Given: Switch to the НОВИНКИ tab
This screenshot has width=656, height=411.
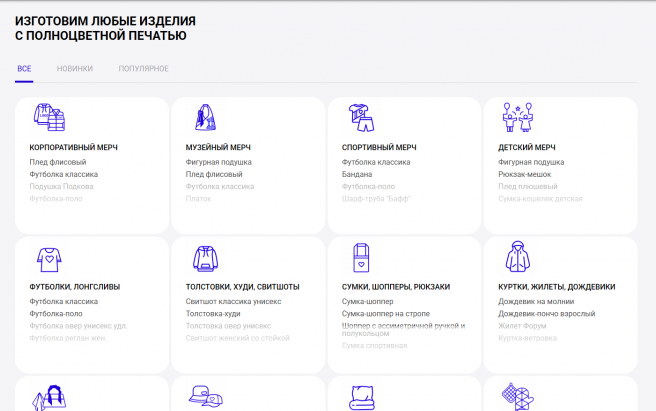Looking at the screenshot, I should point(75,69).
